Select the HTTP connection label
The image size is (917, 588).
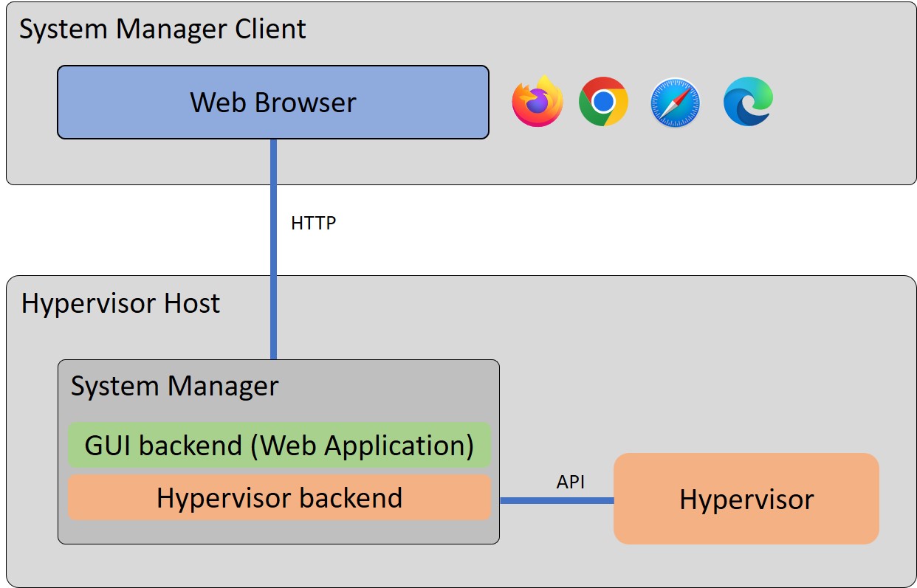[313, 223]
